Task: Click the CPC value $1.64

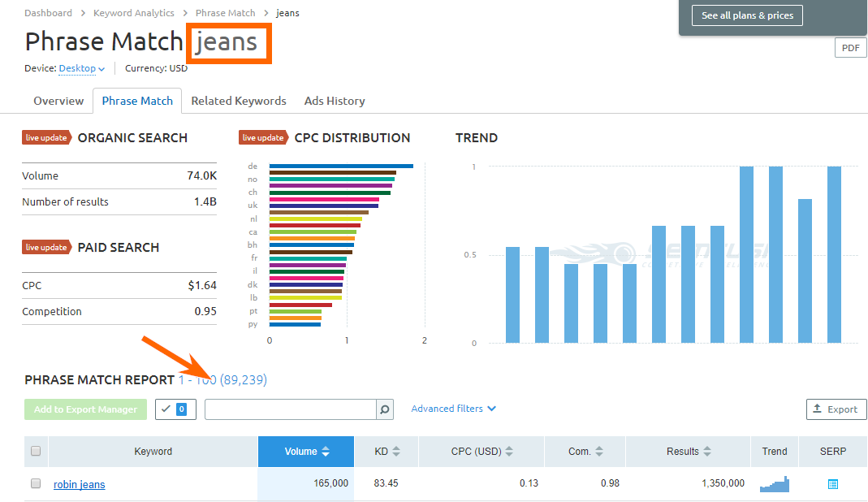Action: (202, 285)
